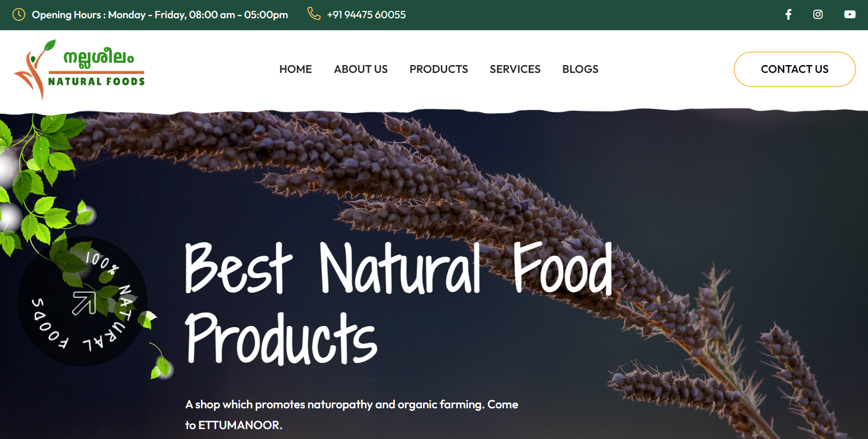This screenshot has height=439, width=868.
Task: Click the Best Natural Food Products heading
Action: [x=398, y=303]
